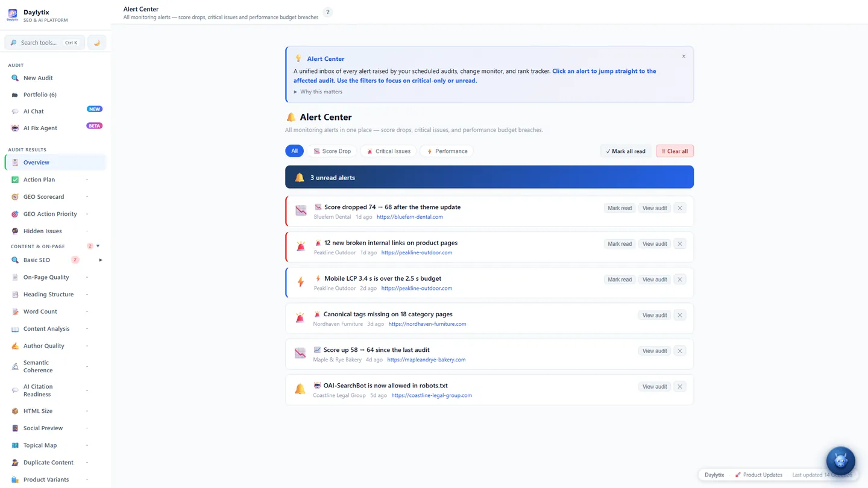
Task: Click the Clear all button
Action: point(675,151)
